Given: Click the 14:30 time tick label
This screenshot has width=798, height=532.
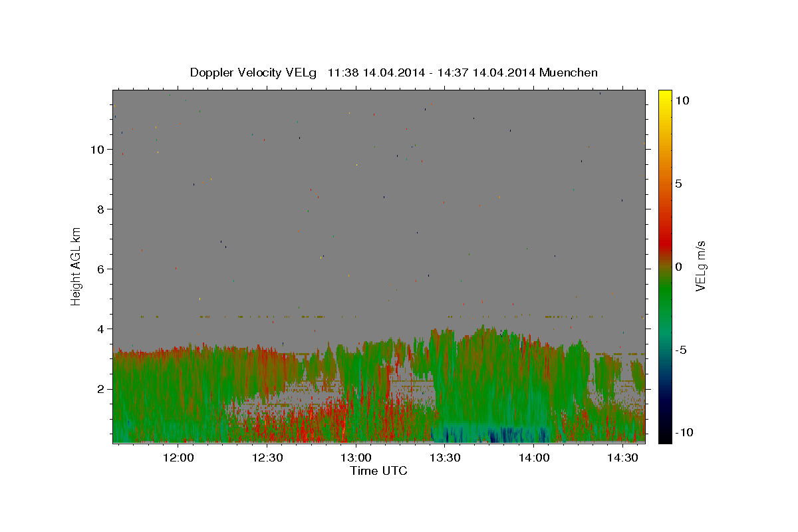Looking at the screenshot, I should pos(622,458).
